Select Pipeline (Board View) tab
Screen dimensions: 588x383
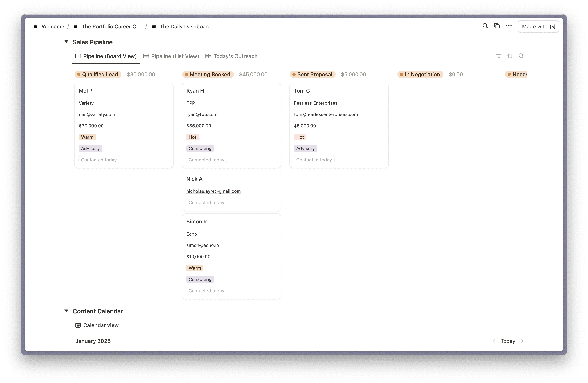point(106,56)
